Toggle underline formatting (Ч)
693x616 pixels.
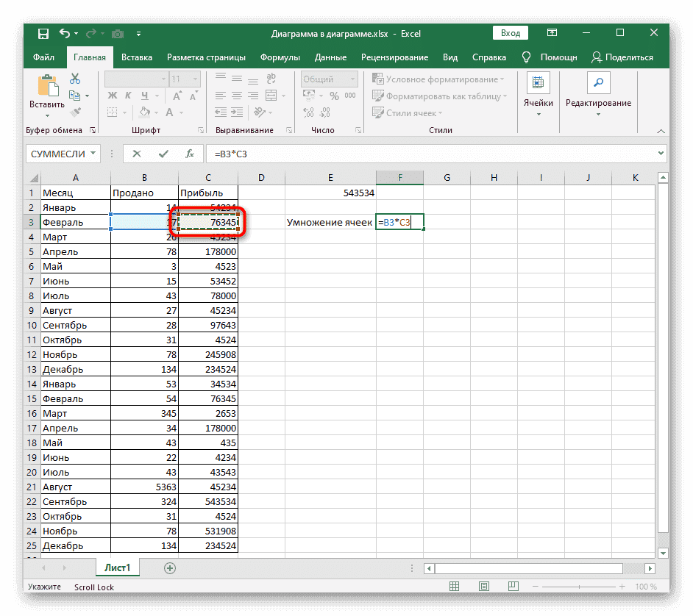(144, 95)
